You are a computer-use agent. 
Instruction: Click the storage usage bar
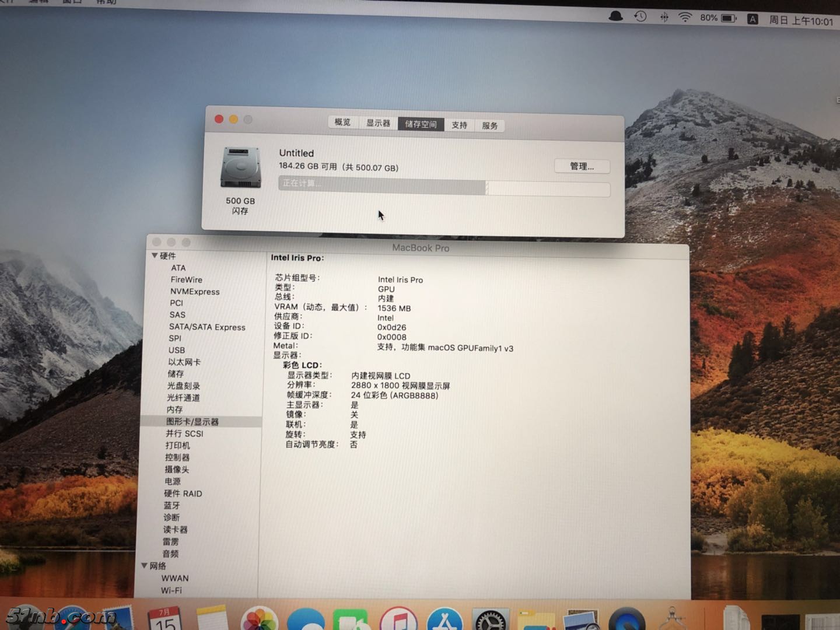coord(444,187)
